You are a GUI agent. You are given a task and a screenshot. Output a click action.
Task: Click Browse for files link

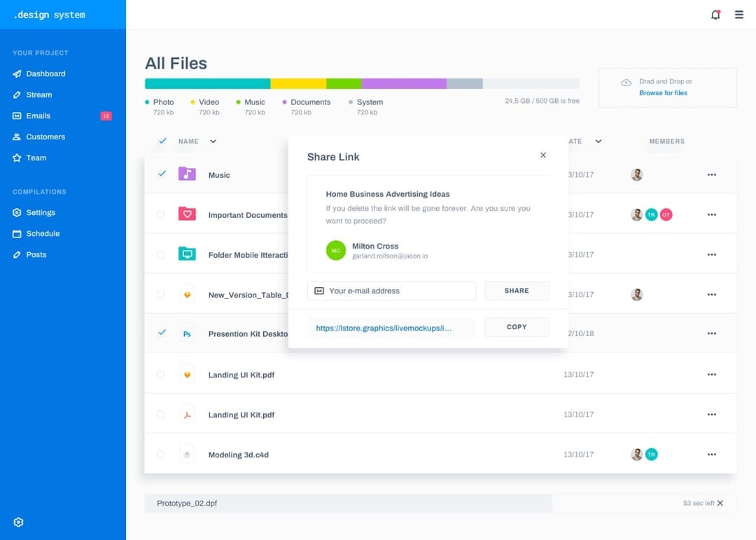(x=664, y=92)
